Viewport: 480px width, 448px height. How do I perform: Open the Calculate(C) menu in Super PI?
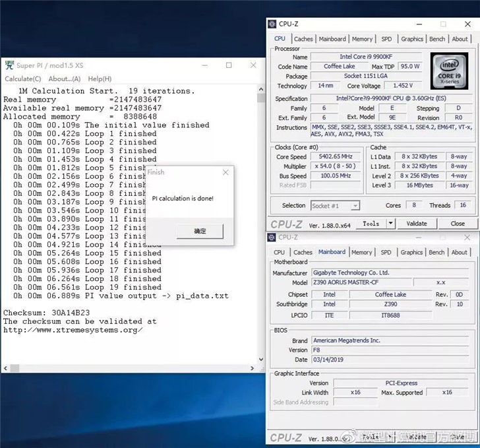[23, 79]
